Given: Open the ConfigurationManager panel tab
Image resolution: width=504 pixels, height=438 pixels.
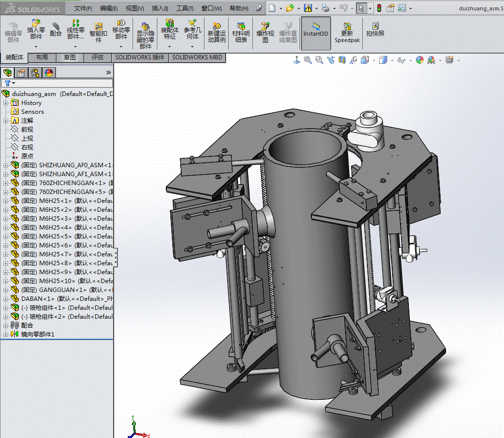Looking at the screenshot, I should pyautogui.click(x=35, y=73).
